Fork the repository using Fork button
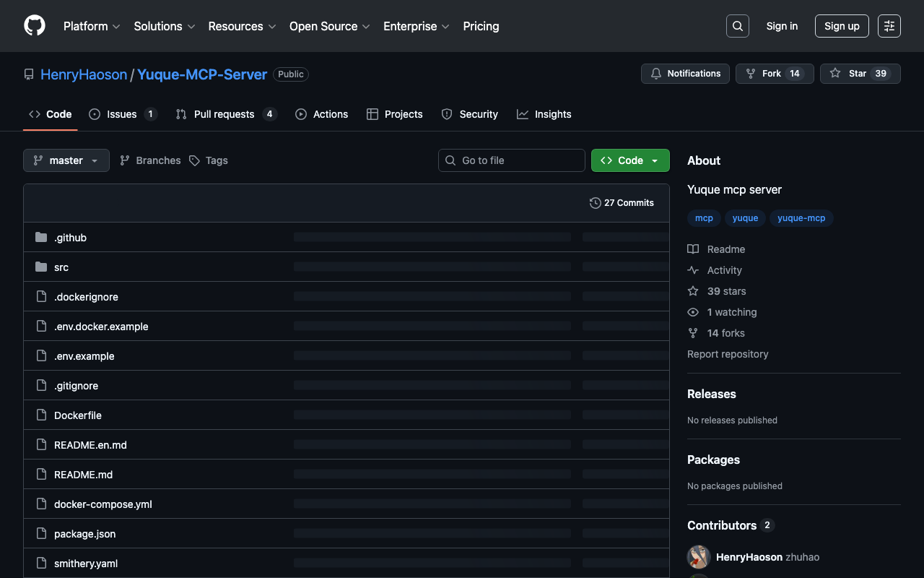The image size is (924, 578). [774, 74]
